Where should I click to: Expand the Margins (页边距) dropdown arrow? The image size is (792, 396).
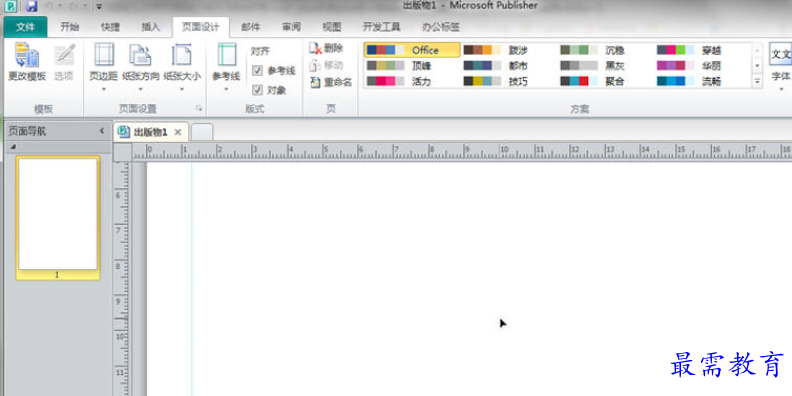pos(104,89)
